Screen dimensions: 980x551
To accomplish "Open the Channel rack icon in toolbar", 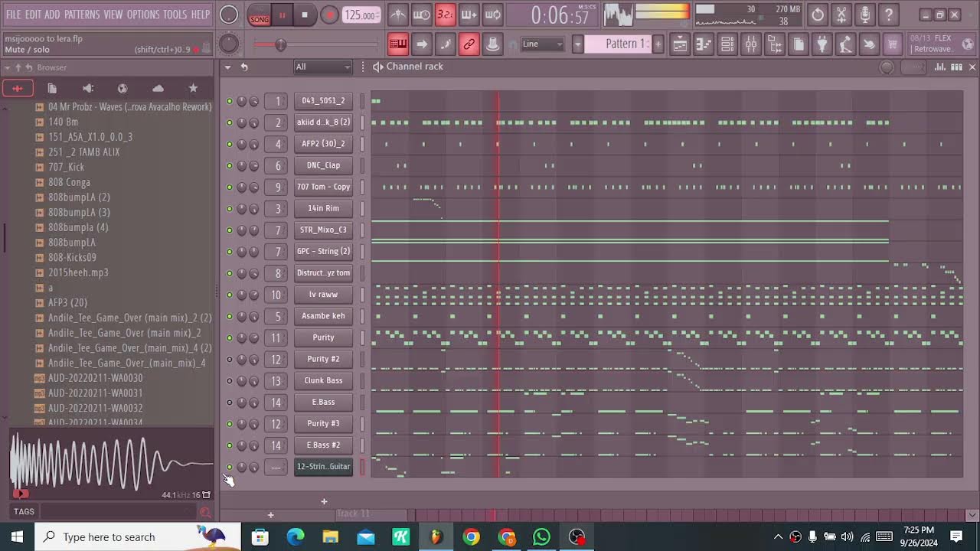I will pyautogui.click(x=727, y=44).
